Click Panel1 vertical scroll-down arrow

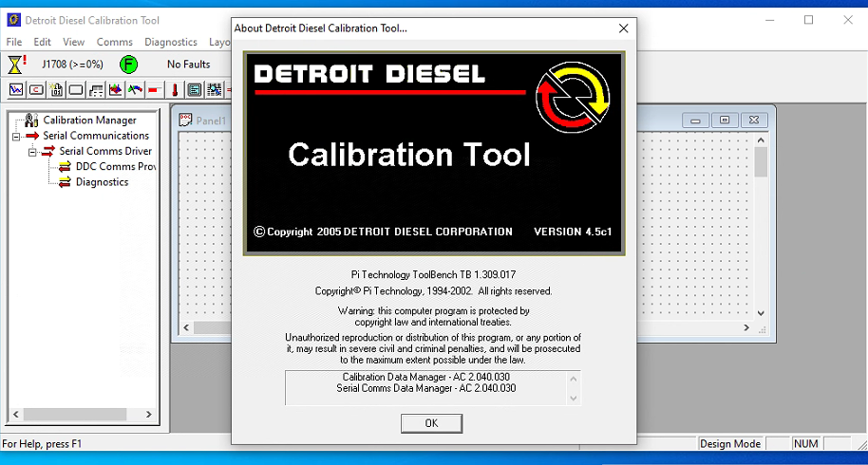click(x=761, y=313)
